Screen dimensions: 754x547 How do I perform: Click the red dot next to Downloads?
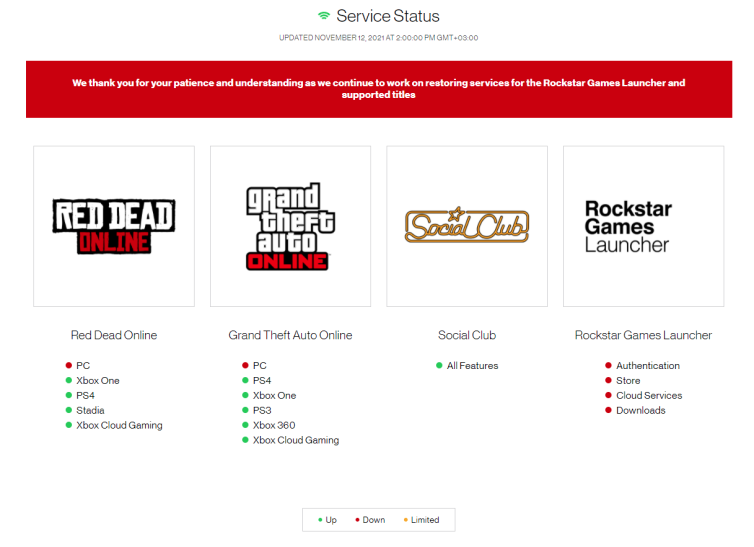click(x=608, y=410)
